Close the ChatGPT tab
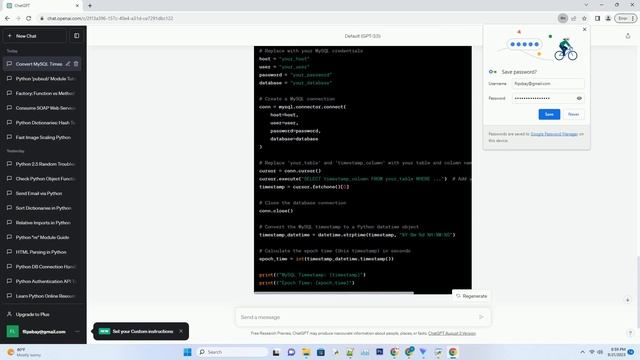The image size is (640, 360). 77,6
